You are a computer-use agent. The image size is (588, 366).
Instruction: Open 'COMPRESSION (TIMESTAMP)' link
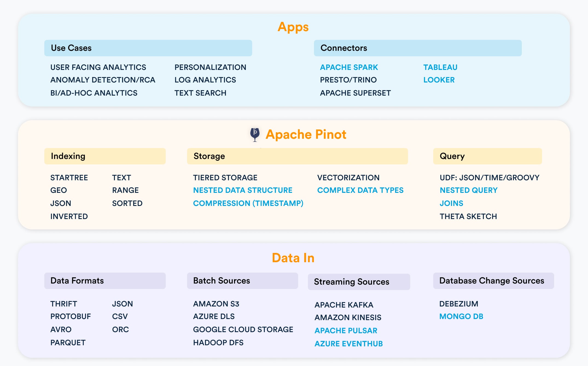[248, 203]
